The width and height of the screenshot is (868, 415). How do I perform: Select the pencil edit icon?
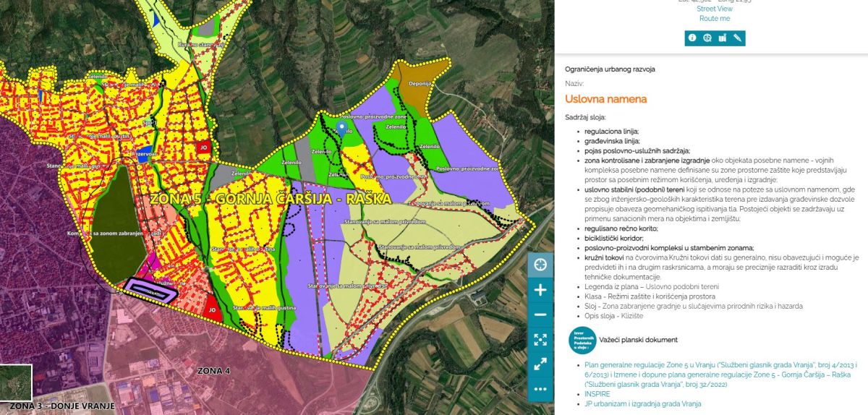pyautogui.click(x=738, y=38)
